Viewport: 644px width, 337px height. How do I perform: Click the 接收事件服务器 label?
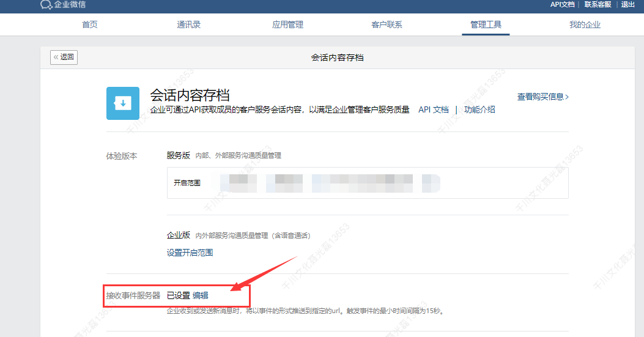point(133,295)
